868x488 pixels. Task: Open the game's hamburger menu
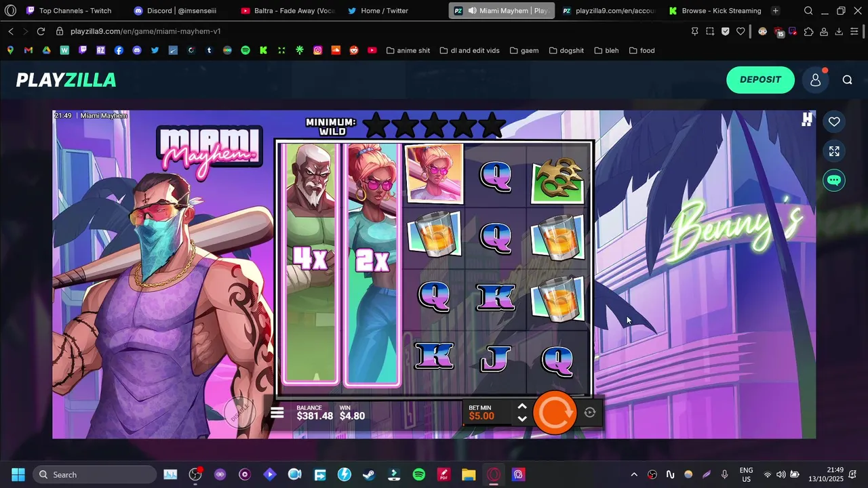click(x=277, y=412)
